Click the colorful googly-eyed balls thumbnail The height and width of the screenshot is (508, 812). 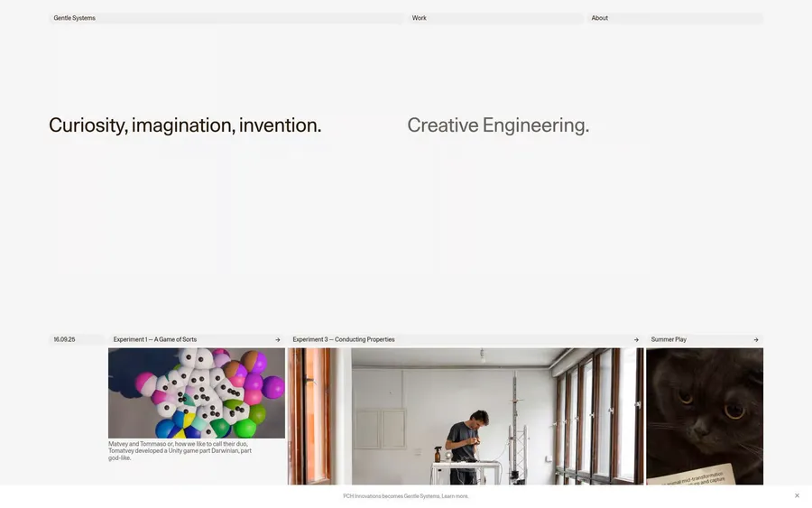[197, 393]
